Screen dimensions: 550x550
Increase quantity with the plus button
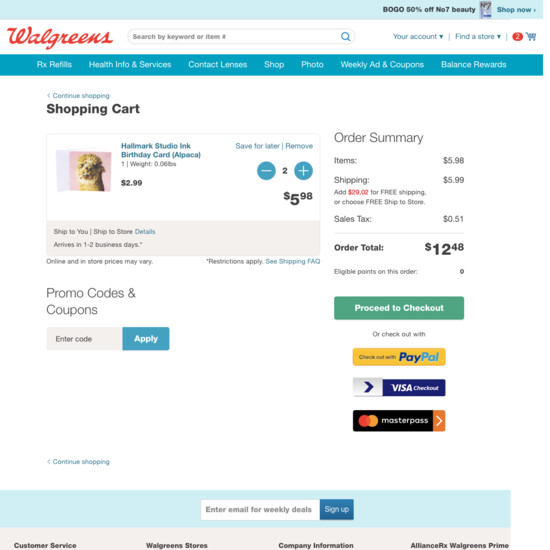[x=303, y=171]
